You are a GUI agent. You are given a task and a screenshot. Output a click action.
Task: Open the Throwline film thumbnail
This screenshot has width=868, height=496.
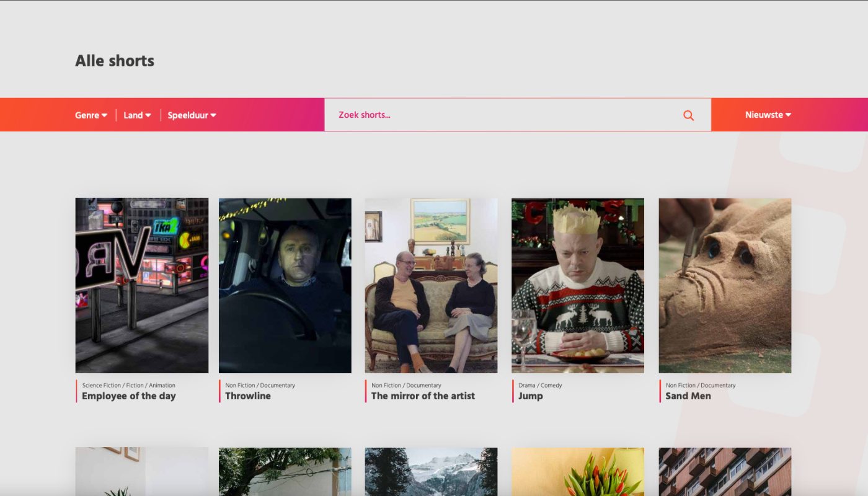(x=285, y=285)
